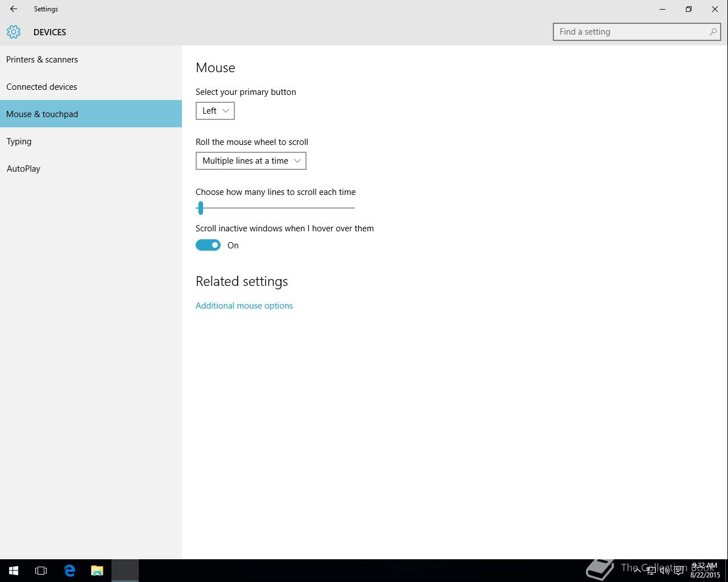Turn off scrolling of inactive windows
Viewport: 728px width, 582px height.
coord(208,245)
